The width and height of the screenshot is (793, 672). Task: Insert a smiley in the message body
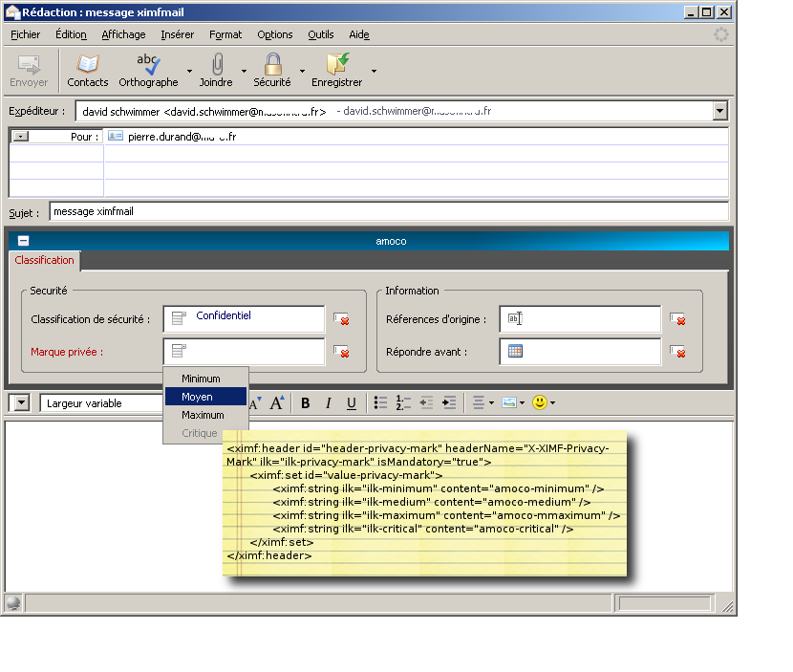click(x=540, y=402)
